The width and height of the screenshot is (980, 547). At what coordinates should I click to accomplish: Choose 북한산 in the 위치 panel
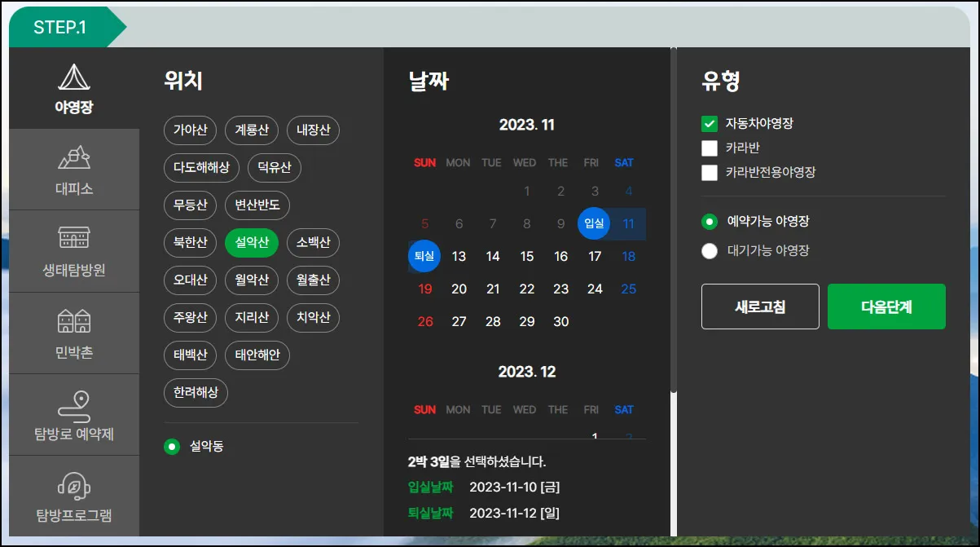click(190, 242)
